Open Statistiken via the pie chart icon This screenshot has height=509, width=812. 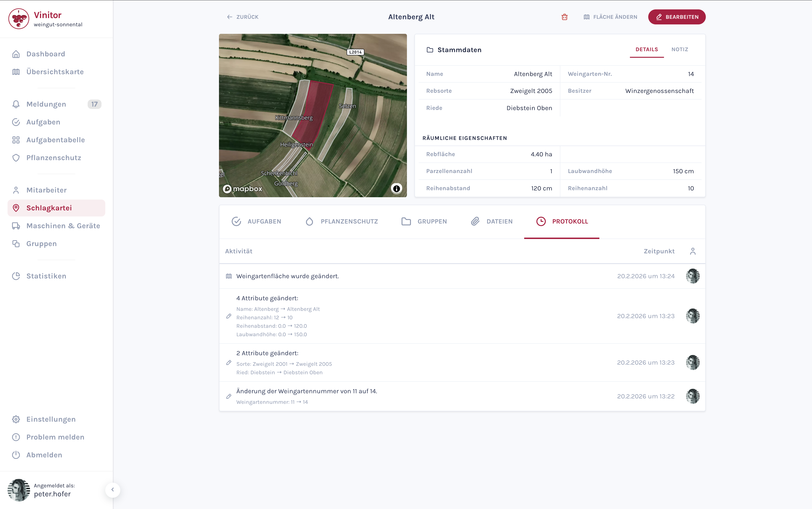pyautogui.click(x=16, y=276)
